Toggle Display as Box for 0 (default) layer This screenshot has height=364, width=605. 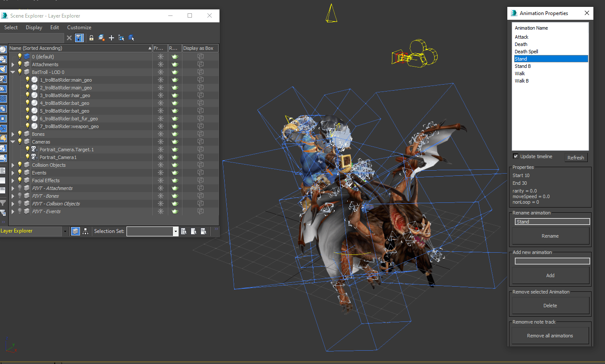pos(201,57)
